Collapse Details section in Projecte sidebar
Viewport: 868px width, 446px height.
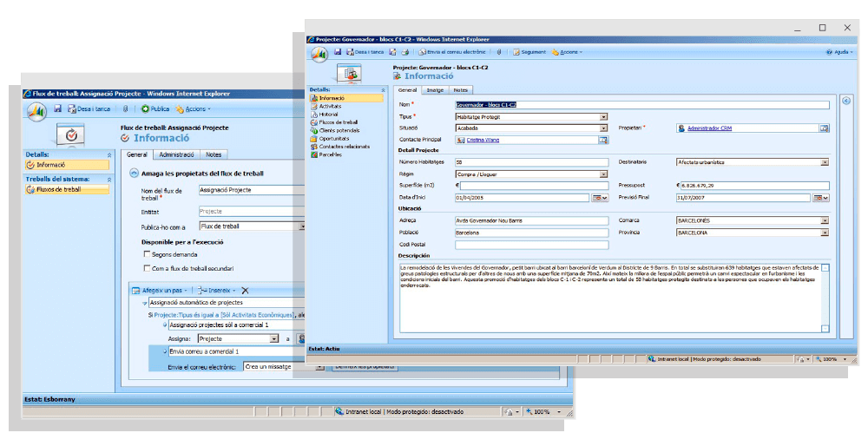point(383,89)
